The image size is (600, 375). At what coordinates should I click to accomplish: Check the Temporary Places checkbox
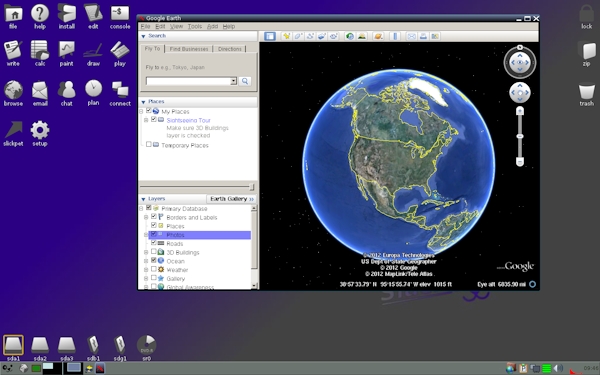click(x=149, y=144)
